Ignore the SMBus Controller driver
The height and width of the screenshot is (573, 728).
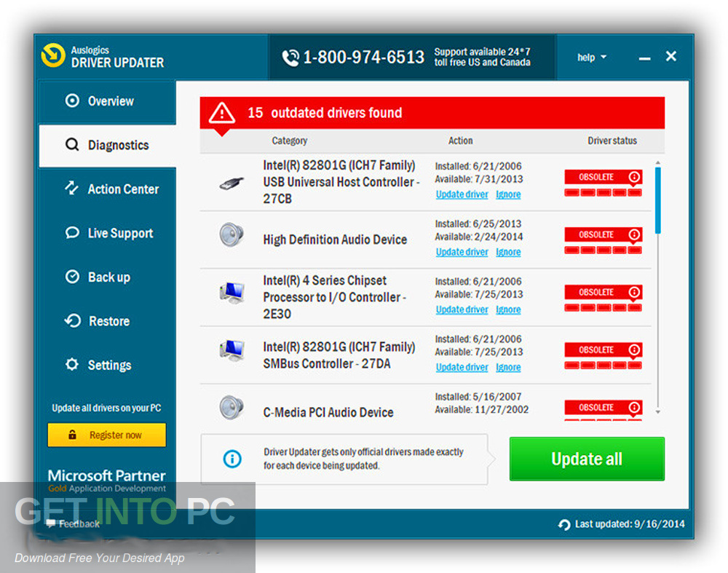click(x=508, y=367)
